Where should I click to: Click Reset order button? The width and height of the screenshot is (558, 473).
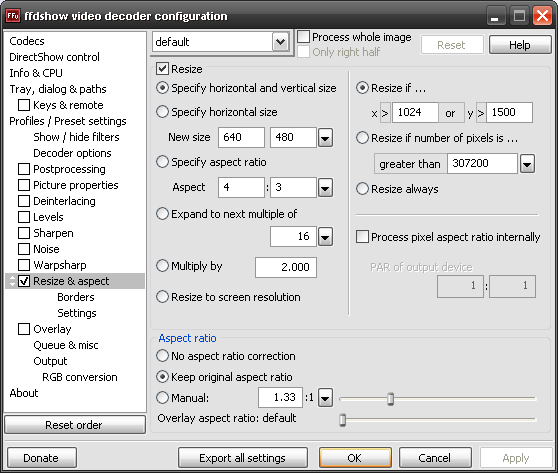tap(75, 425)
